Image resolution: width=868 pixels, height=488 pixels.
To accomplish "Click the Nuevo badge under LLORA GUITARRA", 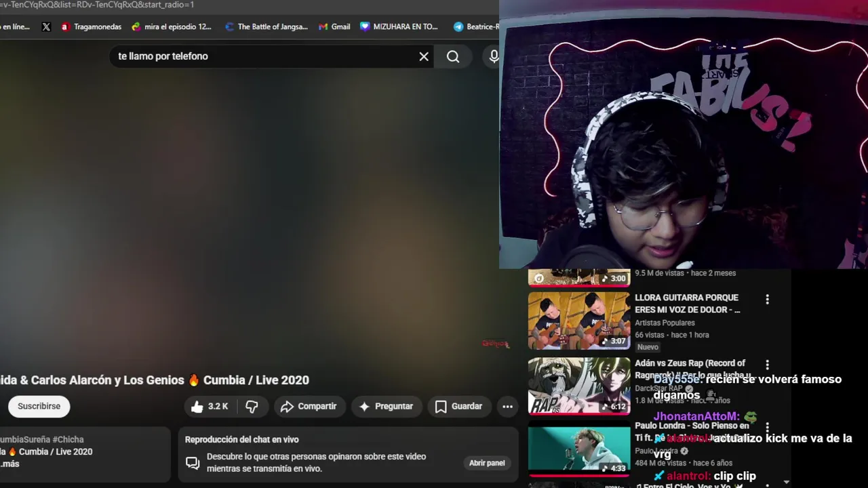I will coord(648,347).
